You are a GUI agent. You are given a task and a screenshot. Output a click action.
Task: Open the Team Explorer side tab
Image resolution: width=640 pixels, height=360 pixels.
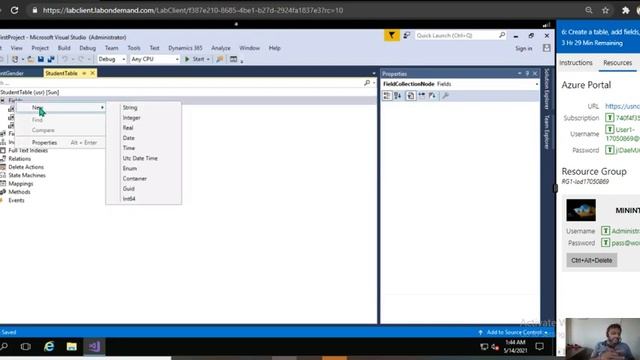(x=547, y=132)
